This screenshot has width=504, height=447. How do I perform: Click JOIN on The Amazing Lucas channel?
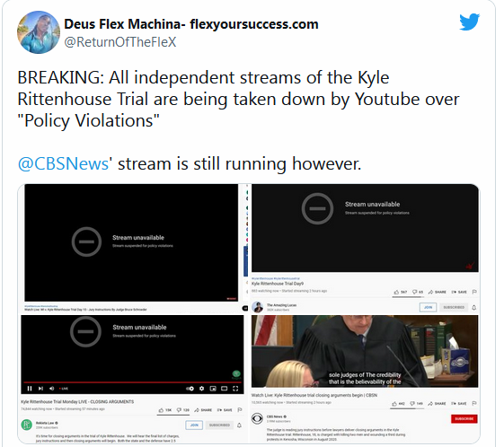click(428, 307)
